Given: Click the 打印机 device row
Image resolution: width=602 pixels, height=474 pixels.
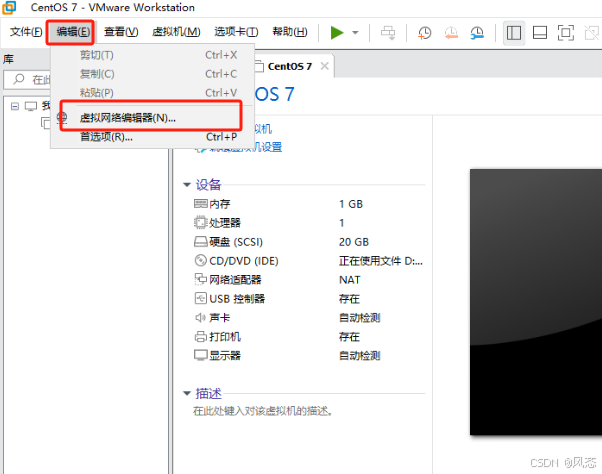Looking at the screenshot, I should click(308, 337).
